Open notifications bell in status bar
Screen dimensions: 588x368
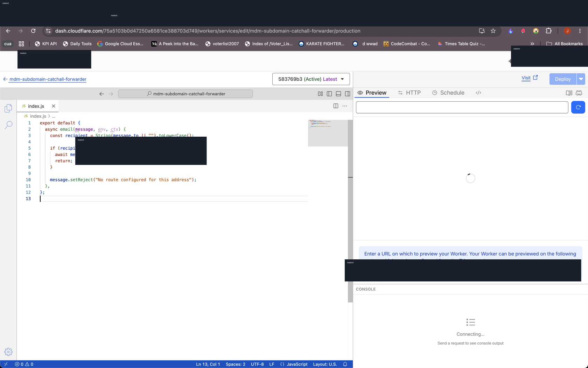(x=345, y=364)
